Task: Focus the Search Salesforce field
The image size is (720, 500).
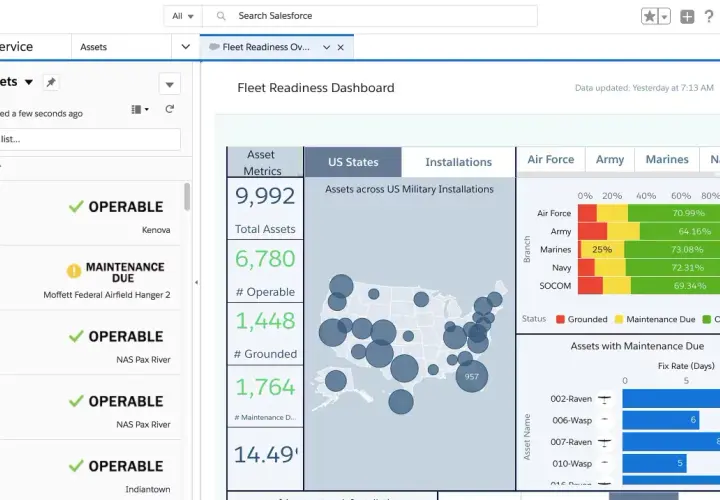Action: (370, 16)
